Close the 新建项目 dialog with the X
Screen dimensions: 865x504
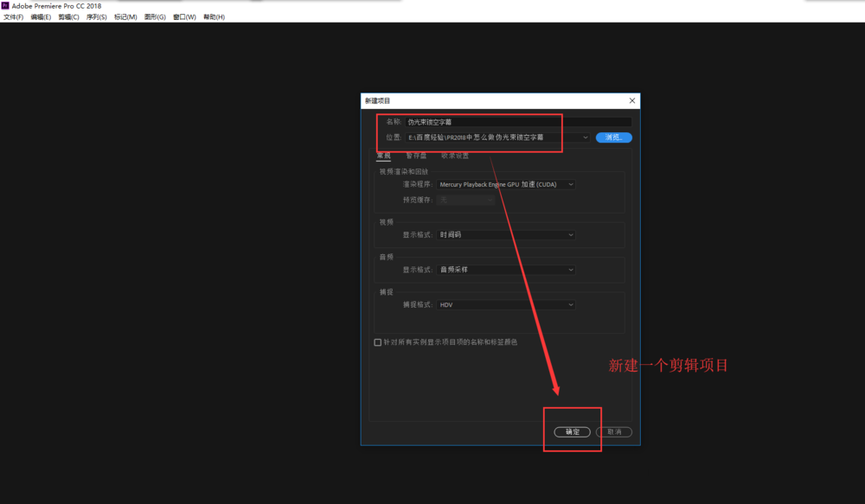point(632,100)
